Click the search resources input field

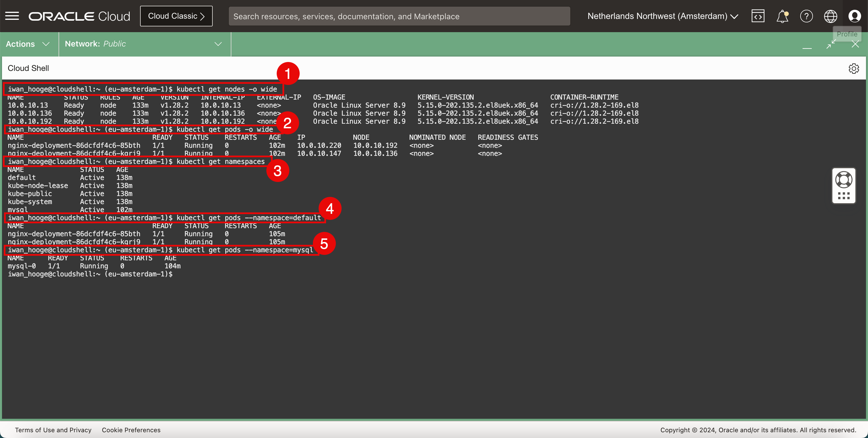[399, 16]
